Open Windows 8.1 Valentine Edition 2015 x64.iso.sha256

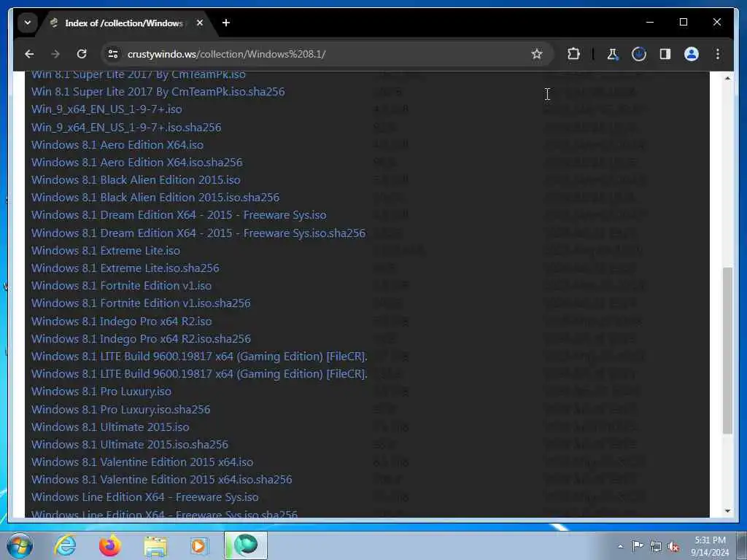[x=162, y=480]
